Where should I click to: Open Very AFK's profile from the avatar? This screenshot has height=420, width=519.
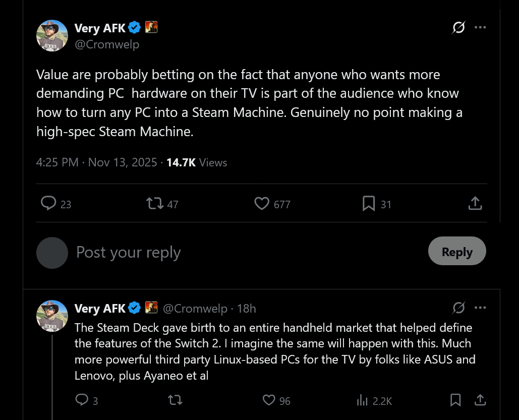52,35
